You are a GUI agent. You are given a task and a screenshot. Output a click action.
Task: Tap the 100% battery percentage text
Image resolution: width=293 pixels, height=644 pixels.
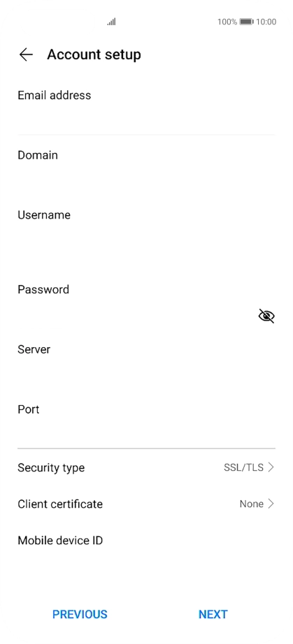(227, 22)
